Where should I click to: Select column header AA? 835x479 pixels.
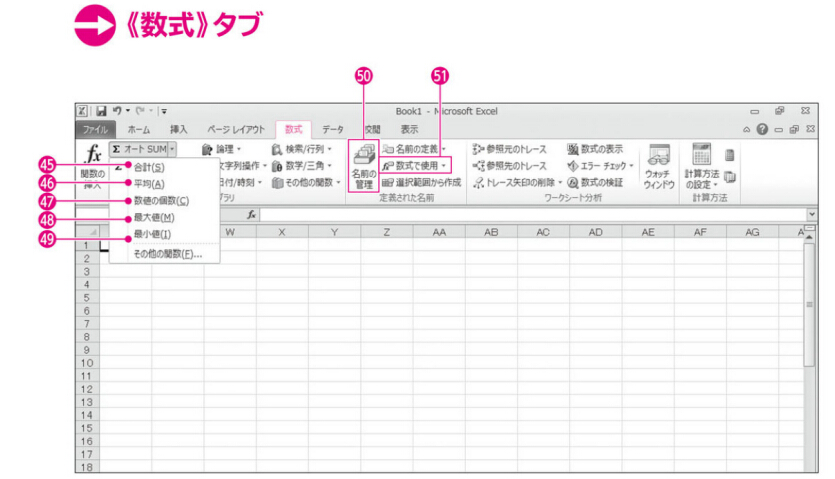[x=439, y=232]
